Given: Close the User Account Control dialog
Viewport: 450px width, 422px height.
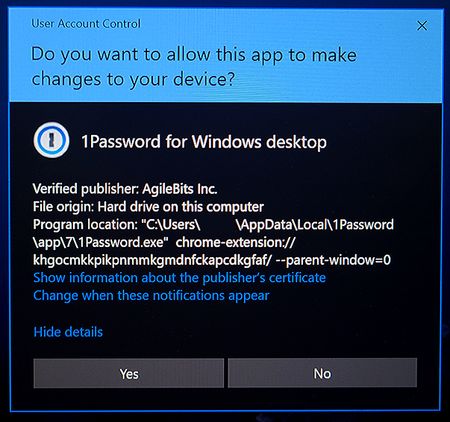Looking at the screenshot, I should (x=422, y=26).
